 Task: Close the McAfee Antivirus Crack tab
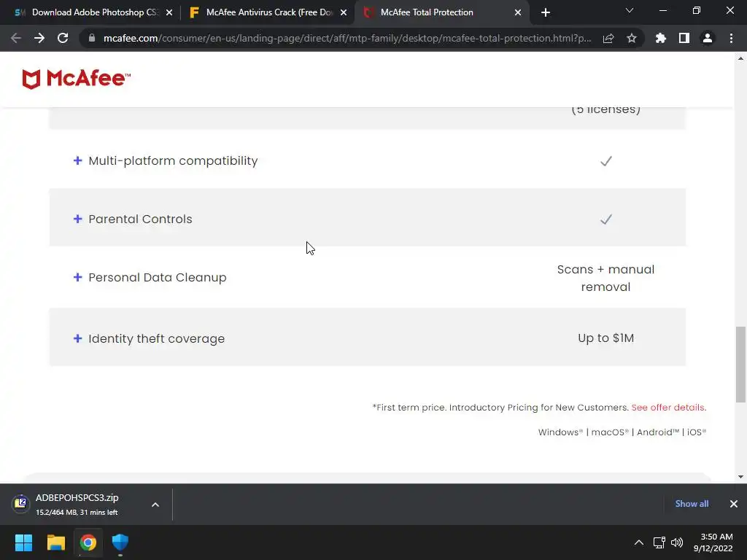pos(344,12)
